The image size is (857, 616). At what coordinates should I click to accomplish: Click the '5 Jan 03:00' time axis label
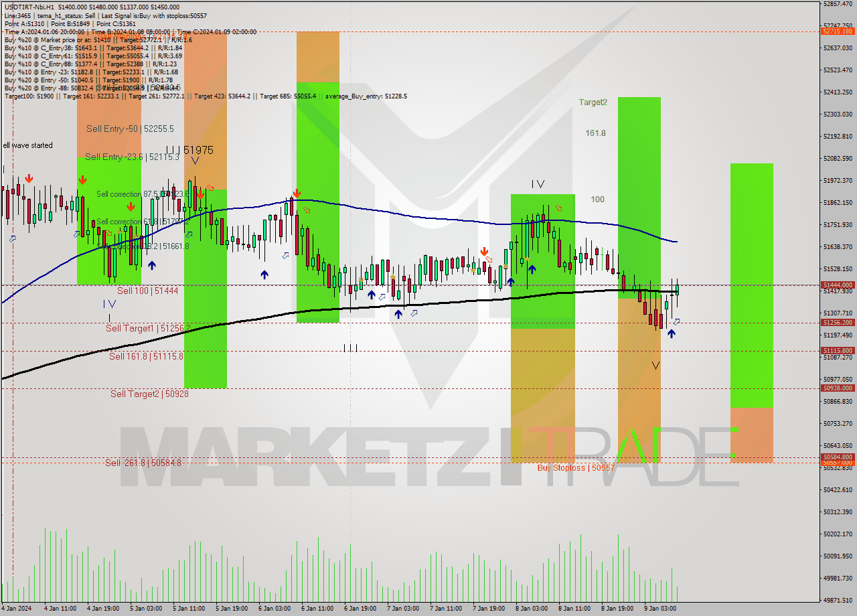[146, 609]
